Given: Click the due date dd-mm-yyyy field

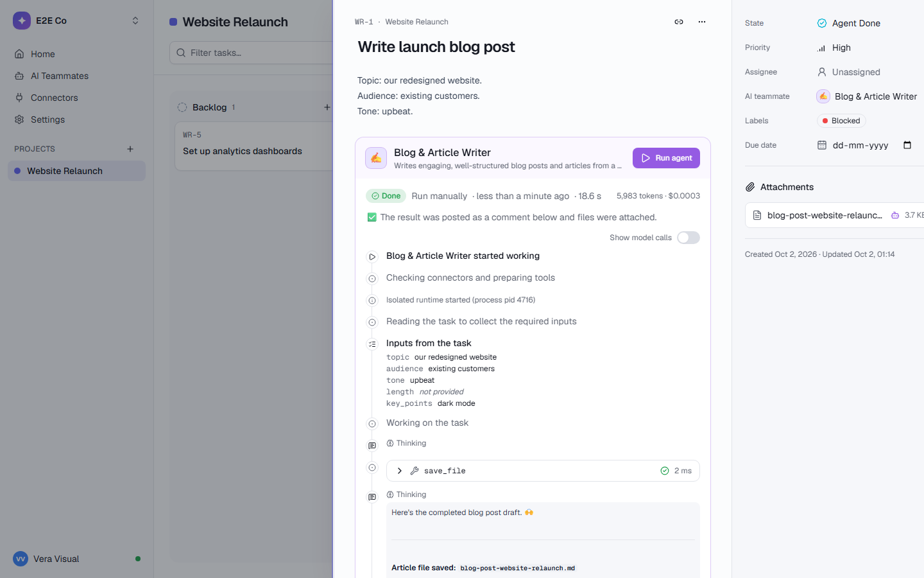Looking at the screenshot, I should (860, 145).
